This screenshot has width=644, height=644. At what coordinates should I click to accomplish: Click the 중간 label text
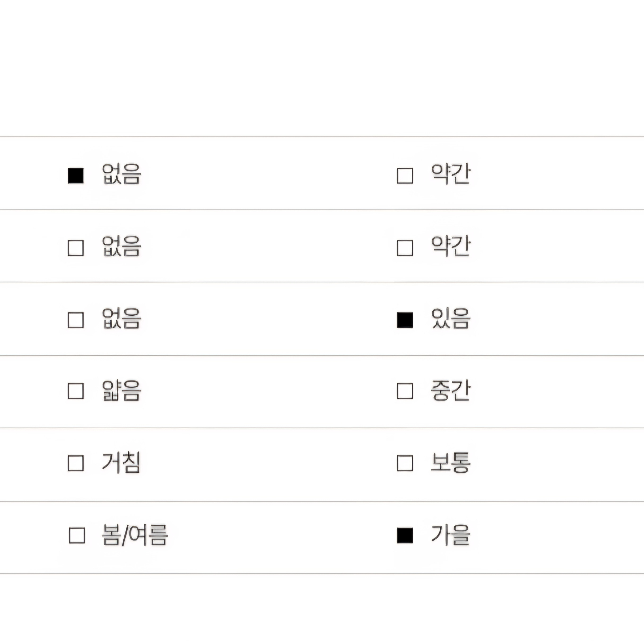tap(451, 390)
